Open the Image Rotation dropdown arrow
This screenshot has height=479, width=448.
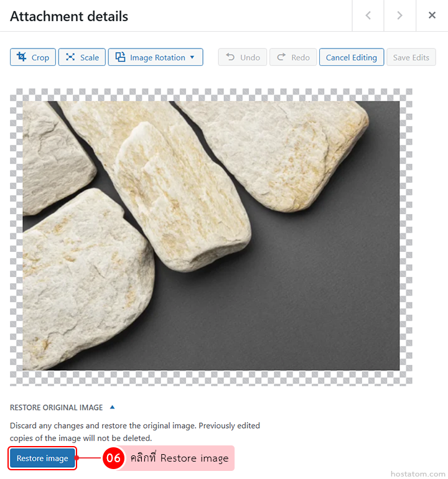coord(192,57)
